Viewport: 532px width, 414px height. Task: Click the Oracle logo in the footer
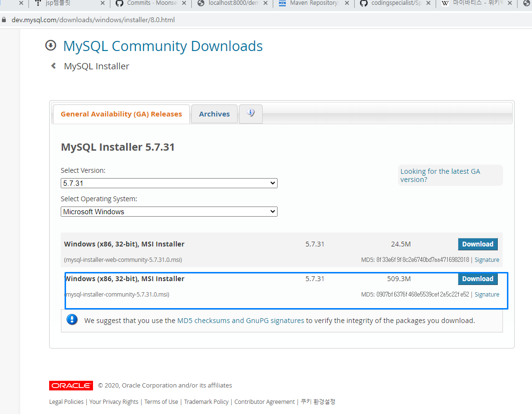tap(71, 386)
